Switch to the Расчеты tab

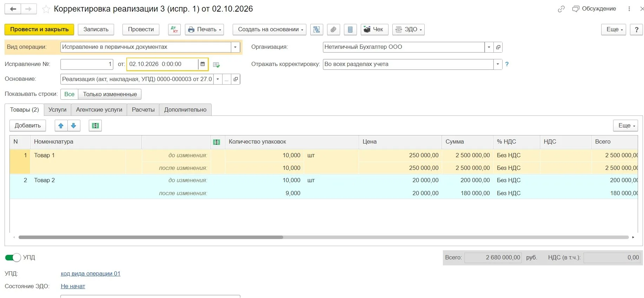point(143,110)
